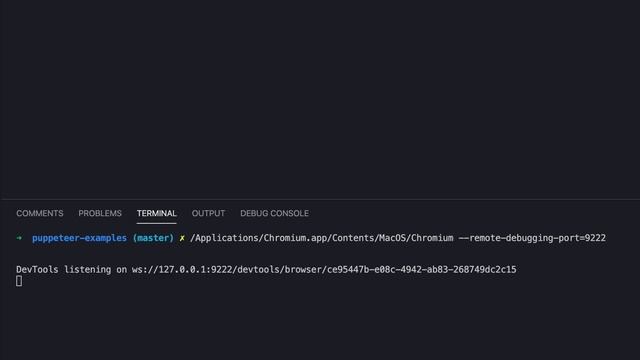Select the TERMINAL tab
The width and height of the screenshot is (640, 360).
[157, 213]
